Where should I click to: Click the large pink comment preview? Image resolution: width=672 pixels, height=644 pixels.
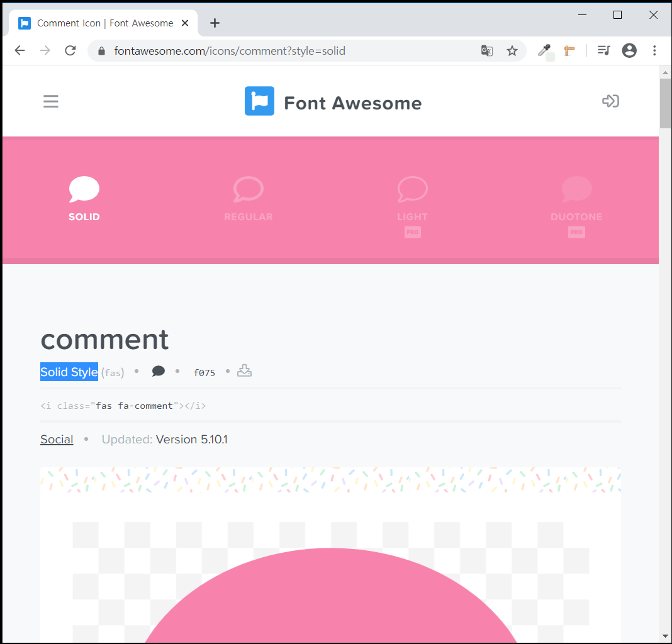click(x=330, y=596)
